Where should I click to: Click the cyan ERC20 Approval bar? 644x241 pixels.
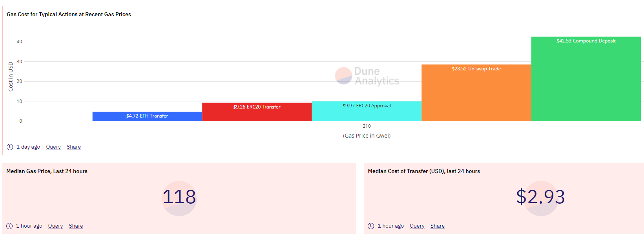coord(367,111)
